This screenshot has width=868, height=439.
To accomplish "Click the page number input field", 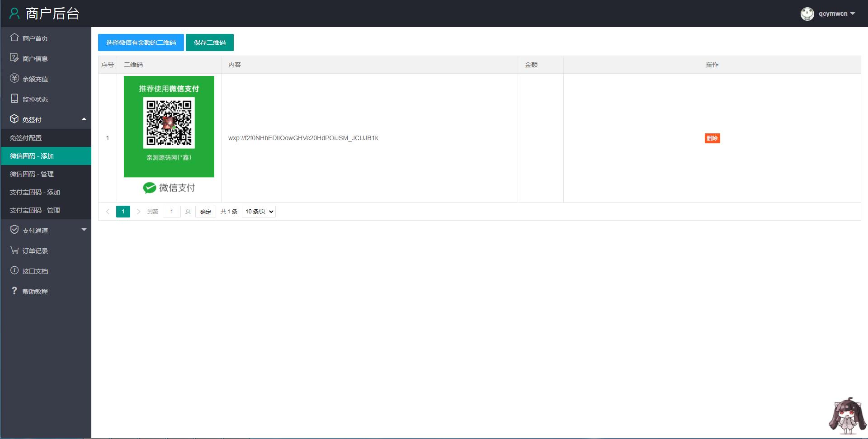I will 172,212.
